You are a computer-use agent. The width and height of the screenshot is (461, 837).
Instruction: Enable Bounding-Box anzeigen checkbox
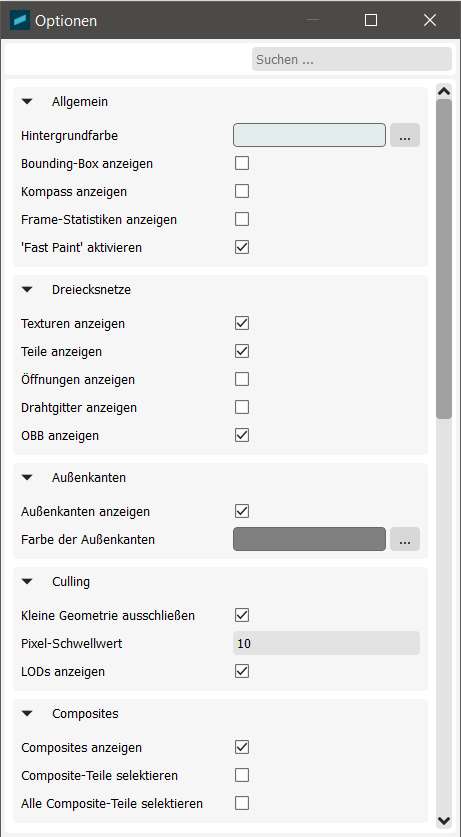click(242, 163)
